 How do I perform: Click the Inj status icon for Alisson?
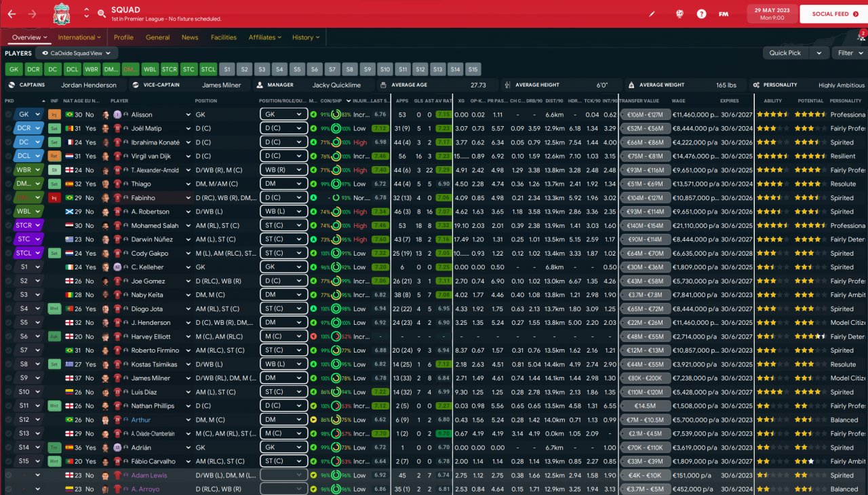(54, 115)
